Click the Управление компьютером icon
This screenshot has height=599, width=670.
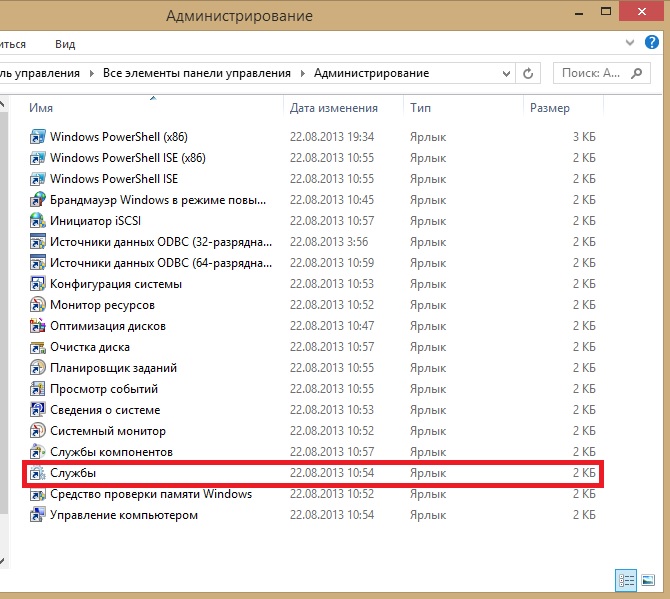point(38,515)
